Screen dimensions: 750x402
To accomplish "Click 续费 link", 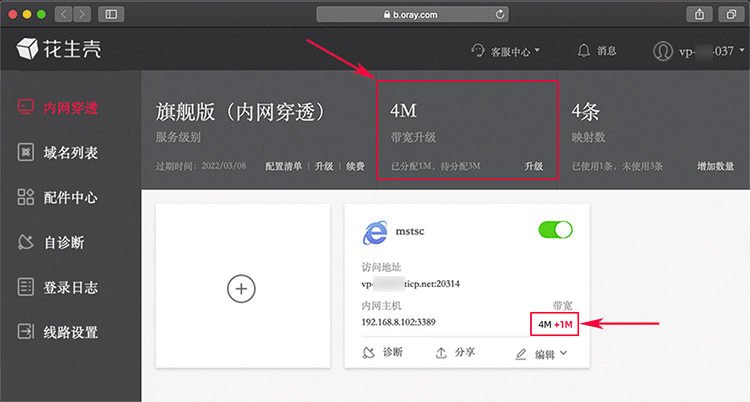I will click(355, 166).
